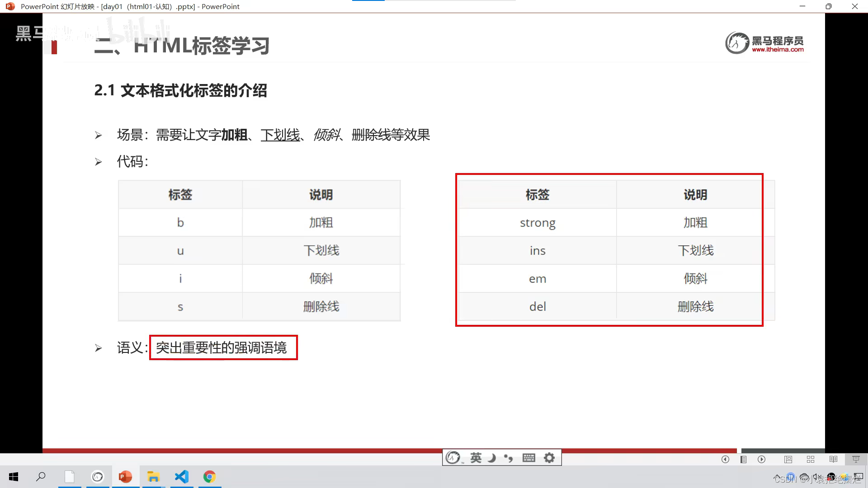Click the '代码:' bullet text

tap(132, 161)
